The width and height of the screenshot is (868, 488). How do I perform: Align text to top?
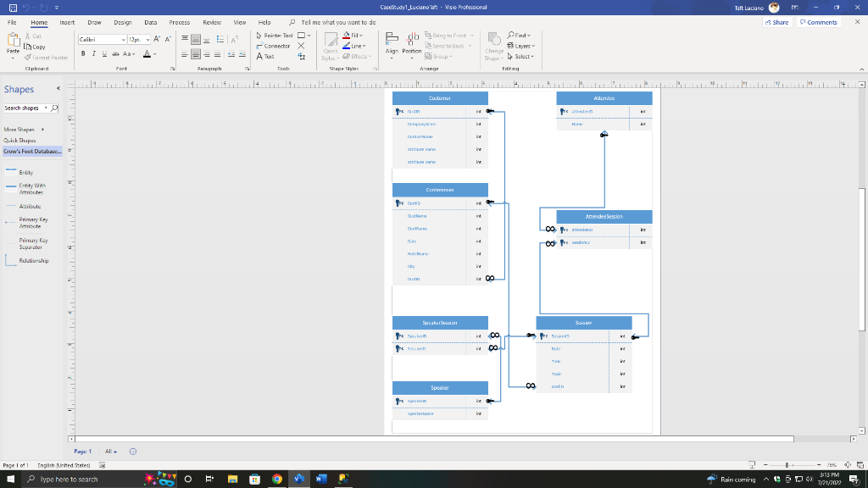tap(185, 39)
